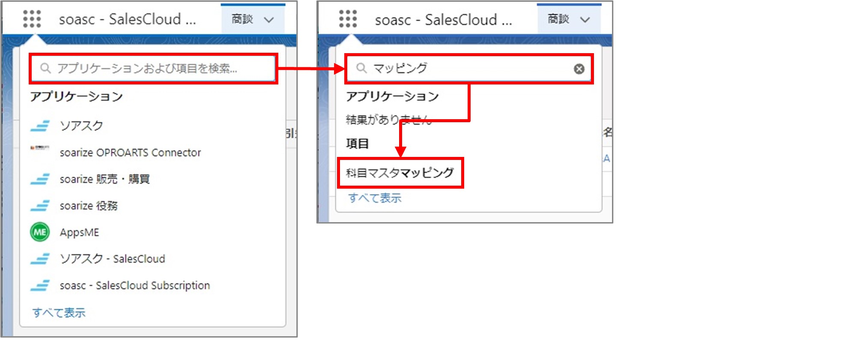Open ソアスク - SalesCloud app
868x340 pixels.
click(x=112, y=259)
